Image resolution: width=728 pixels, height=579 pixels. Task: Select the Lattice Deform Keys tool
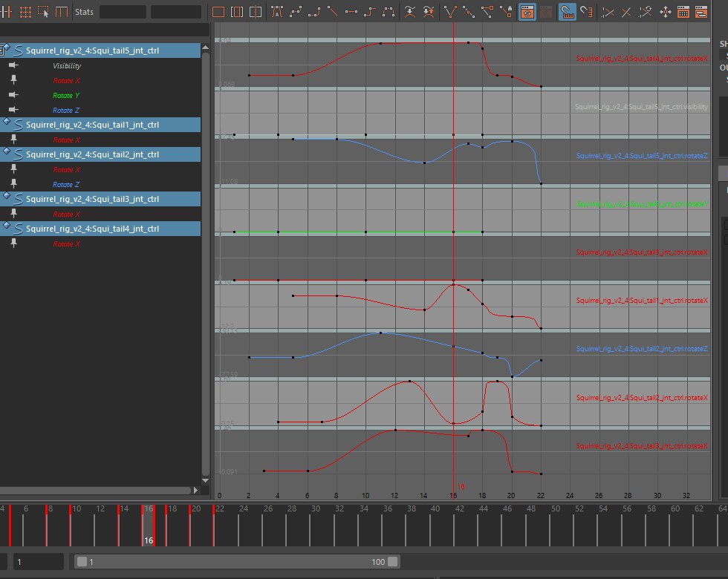[25, 12]
